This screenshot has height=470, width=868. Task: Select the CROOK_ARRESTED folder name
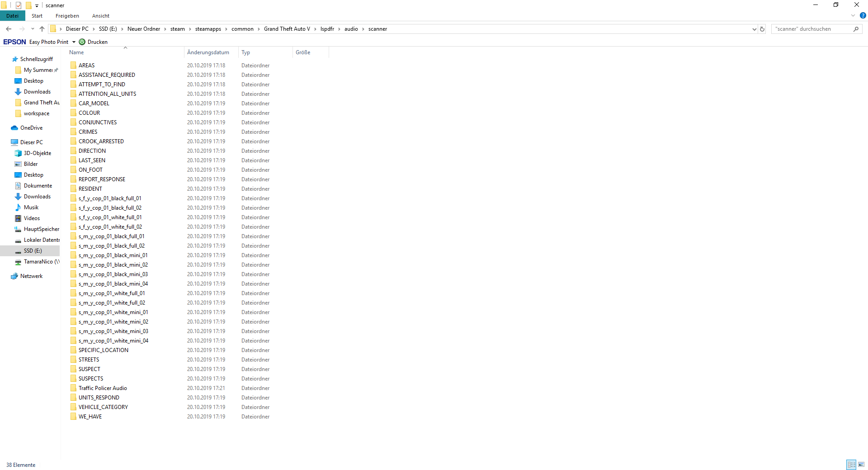[101, 141]
